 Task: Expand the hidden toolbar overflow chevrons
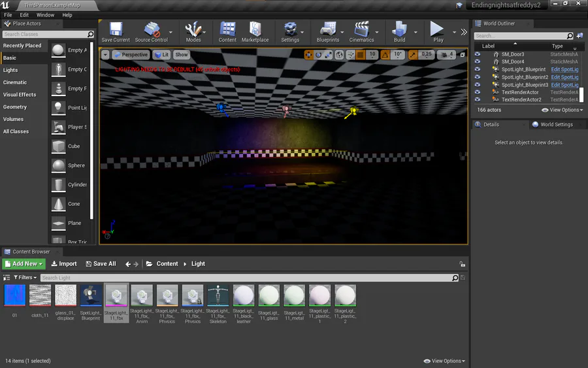[x=464, y=32]
